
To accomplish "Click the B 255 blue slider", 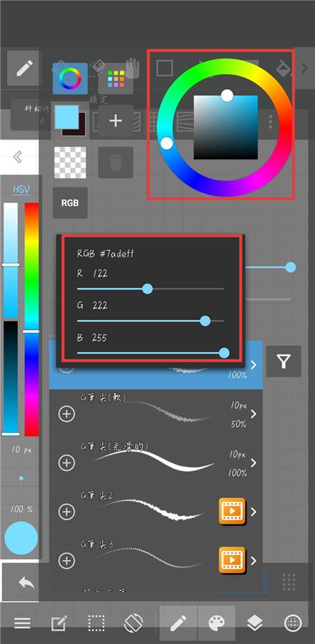I will pyautogui.click(x=151, y=353).
